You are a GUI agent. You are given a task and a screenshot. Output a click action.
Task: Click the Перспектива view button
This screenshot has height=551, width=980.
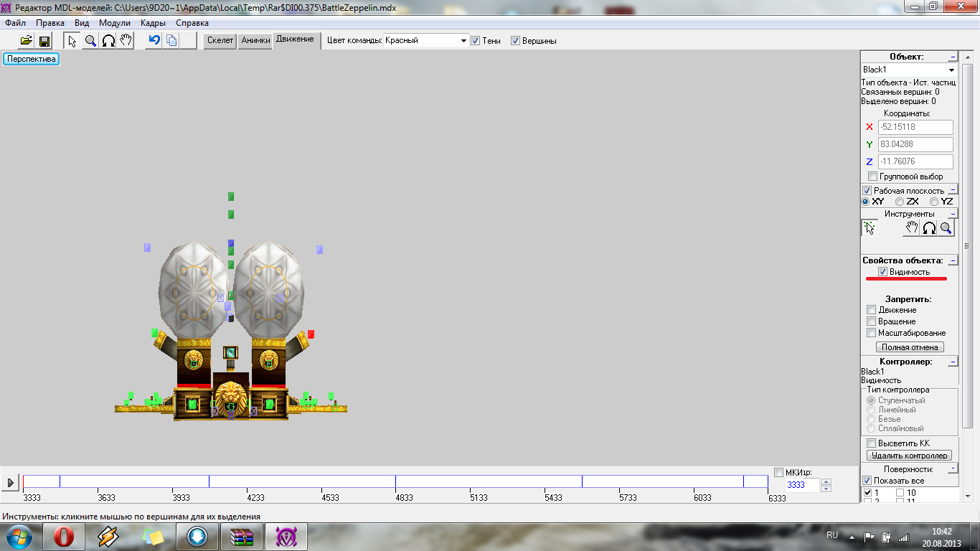pyautogui.click(x=32, y=59)
